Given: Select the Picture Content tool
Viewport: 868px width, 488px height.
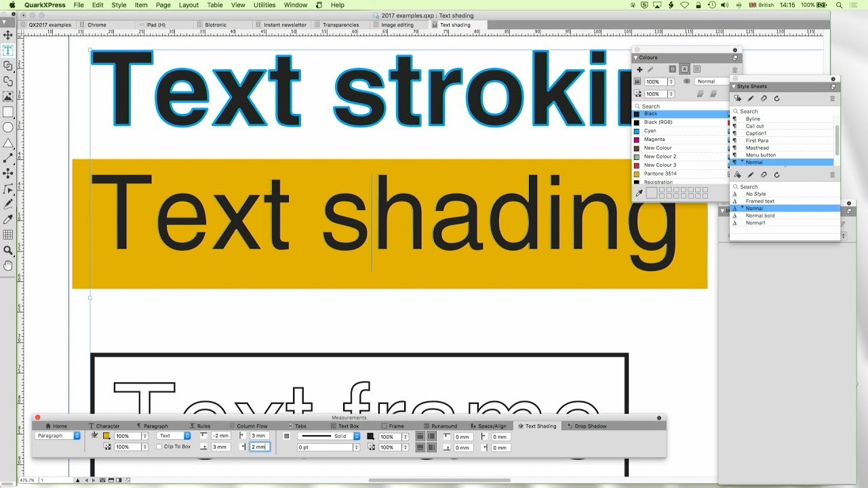Looking at the screenshot, I should coord(8,96).
